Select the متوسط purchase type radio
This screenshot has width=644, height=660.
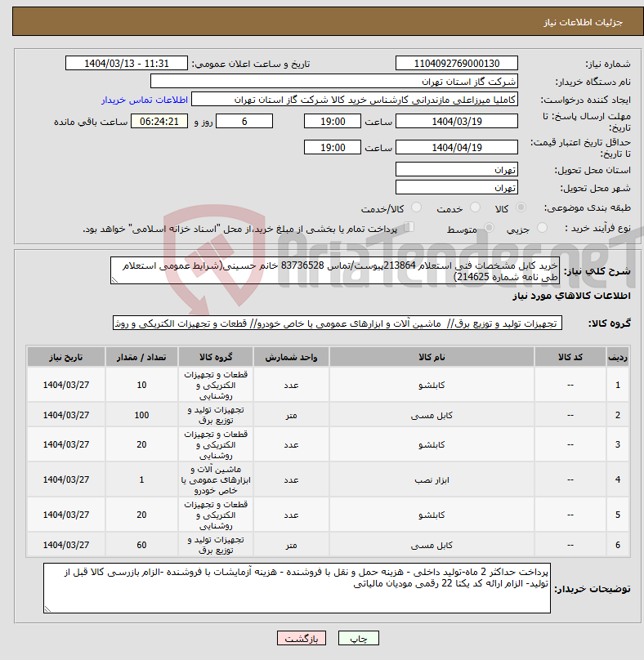point(489,228)
